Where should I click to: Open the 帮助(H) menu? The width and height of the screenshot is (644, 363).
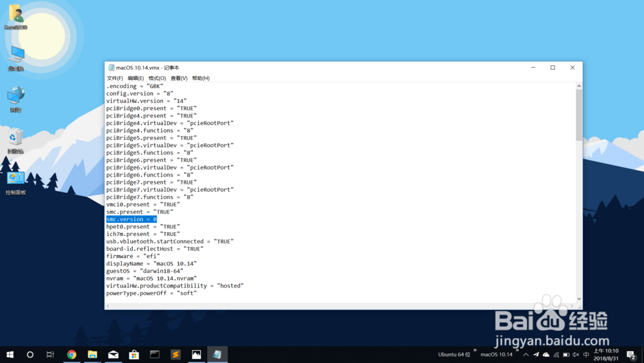(x=200, y=78)
